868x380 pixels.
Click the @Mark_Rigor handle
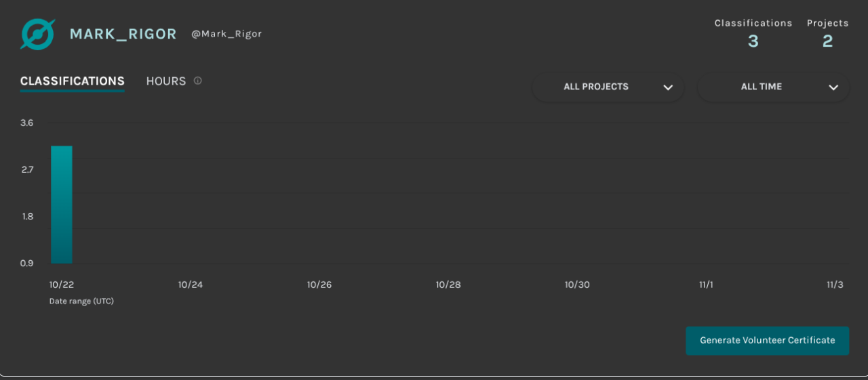[x=226, y=34]
